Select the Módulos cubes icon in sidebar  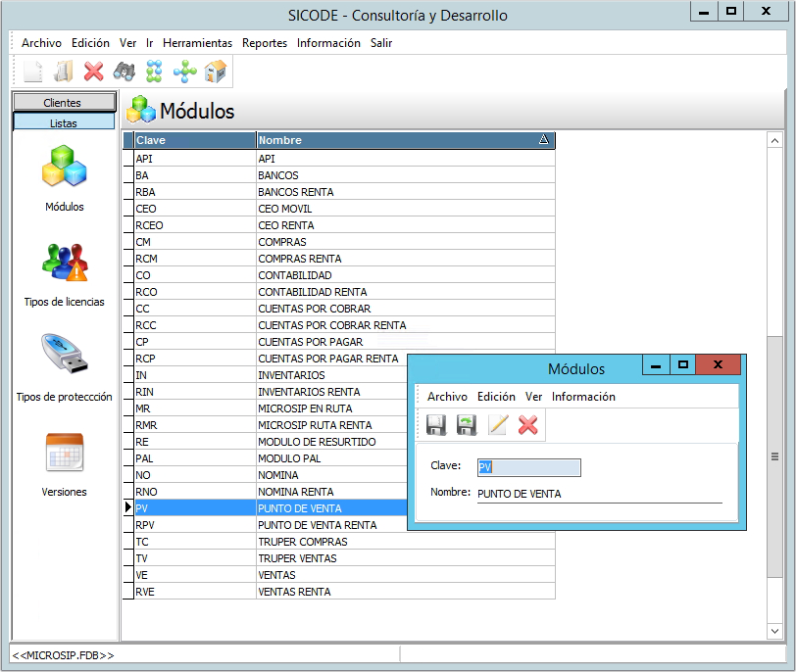click(64, 167)
